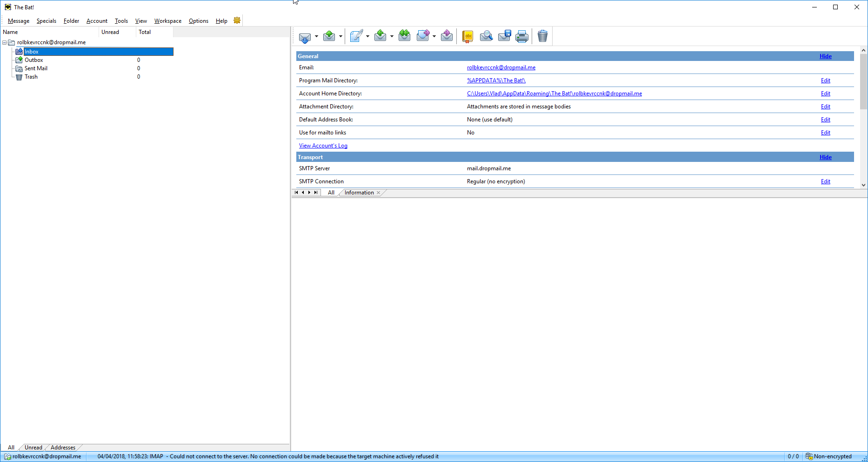Open the Get New Mail dropdown arrow

(316, 36)
